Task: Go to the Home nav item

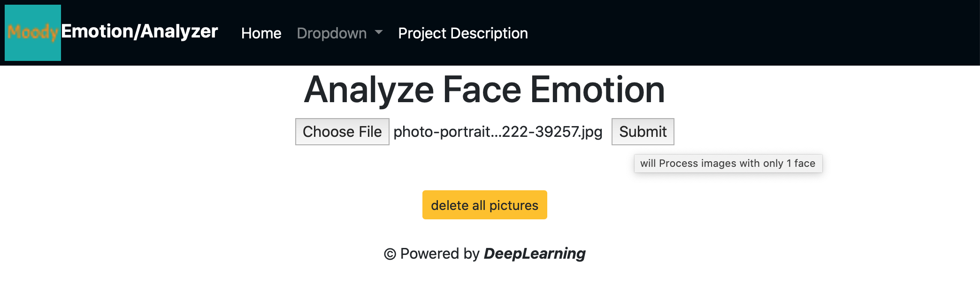Action: [x=261, y=33]
